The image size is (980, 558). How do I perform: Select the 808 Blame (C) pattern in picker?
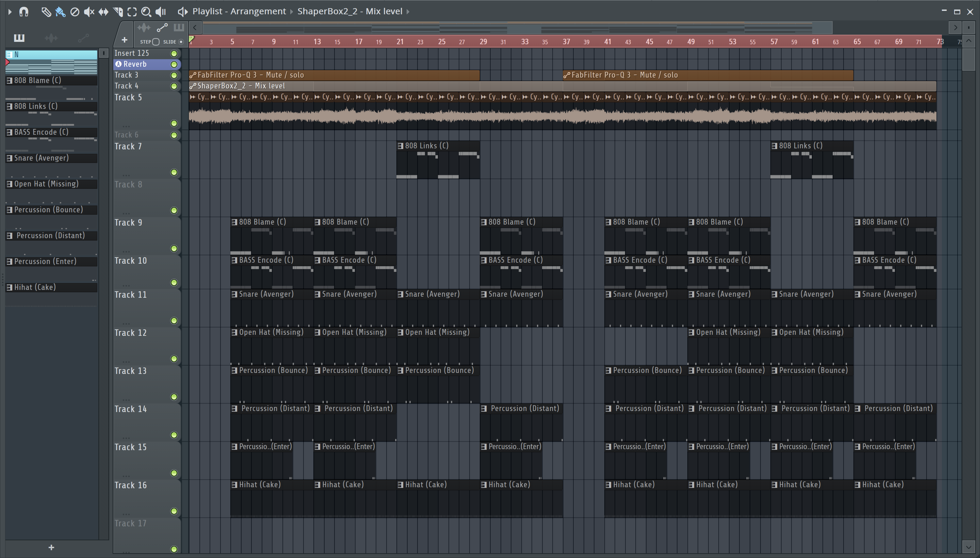(x=51, y=81)
